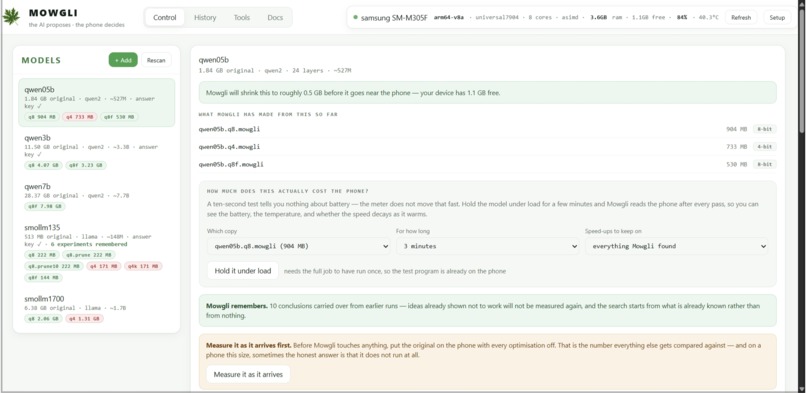Click the Mowgli leaf logo icon

(11, 17)
